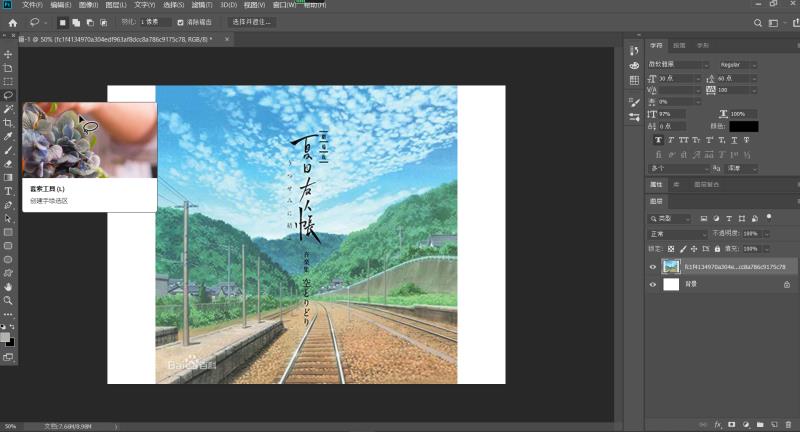This screenshot has width=800, height=432.
Task: Open layer blend mode 正常 dropdown
Action: pyautogui.click(x=678, y=234)
